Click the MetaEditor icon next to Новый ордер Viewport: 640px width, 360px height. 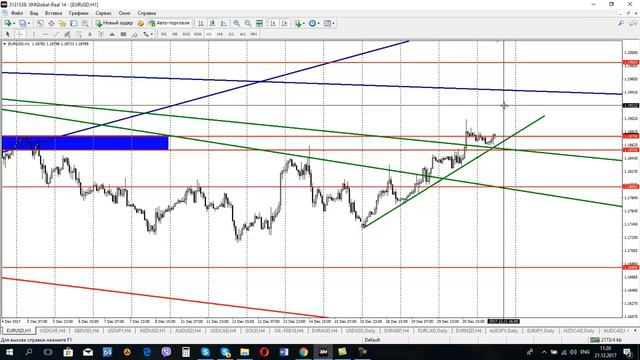(x=140, y=23)
